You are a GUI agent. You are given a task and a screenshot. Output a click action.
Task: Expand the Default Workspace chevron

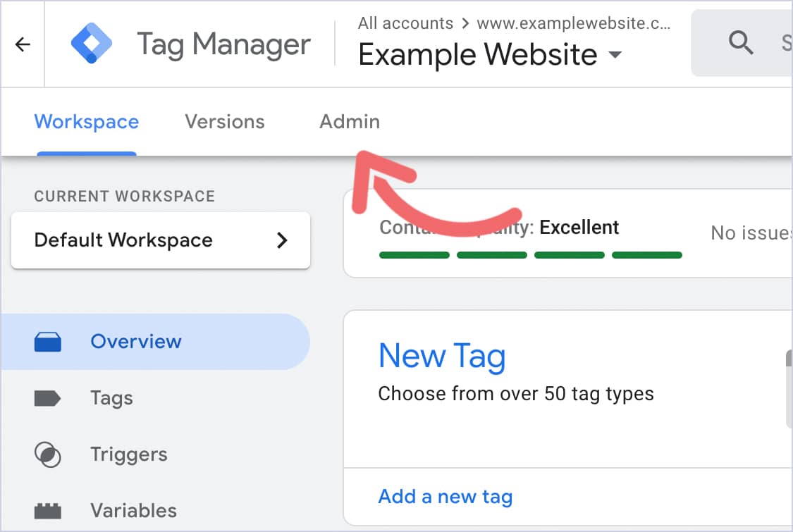click(282, 240)
